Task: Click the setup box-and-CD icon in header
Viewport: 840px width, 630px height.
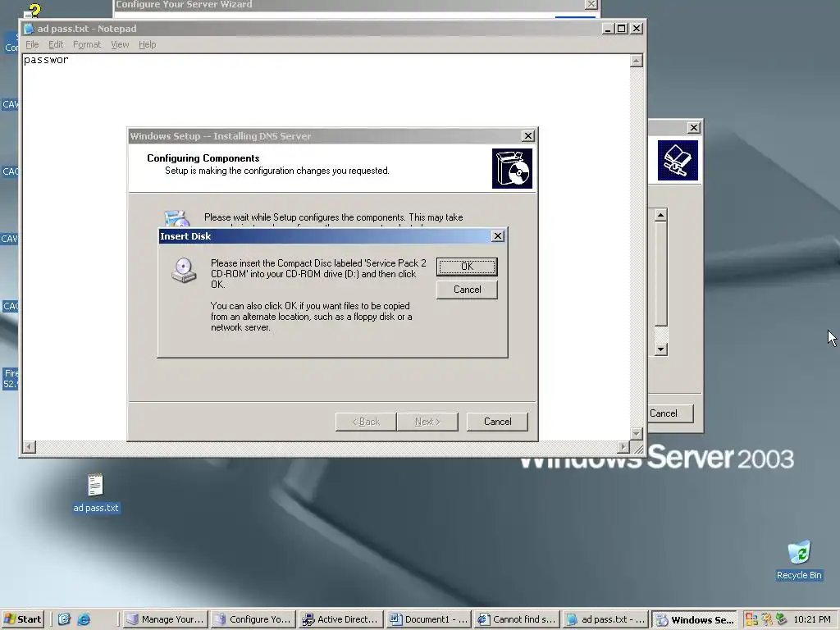Action: coord(512,169)
